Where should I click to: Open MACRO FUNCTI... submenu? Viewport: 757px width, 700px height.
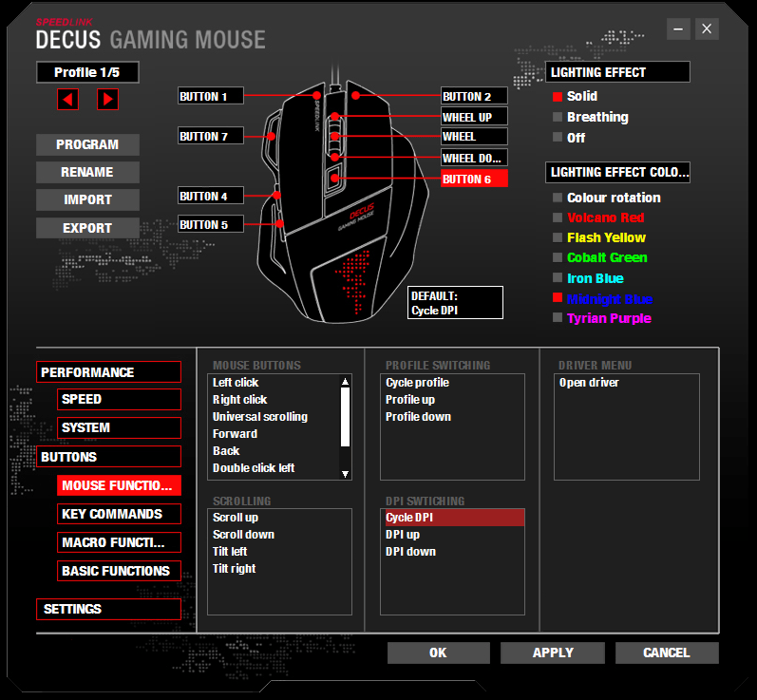(x=119, y=542)
